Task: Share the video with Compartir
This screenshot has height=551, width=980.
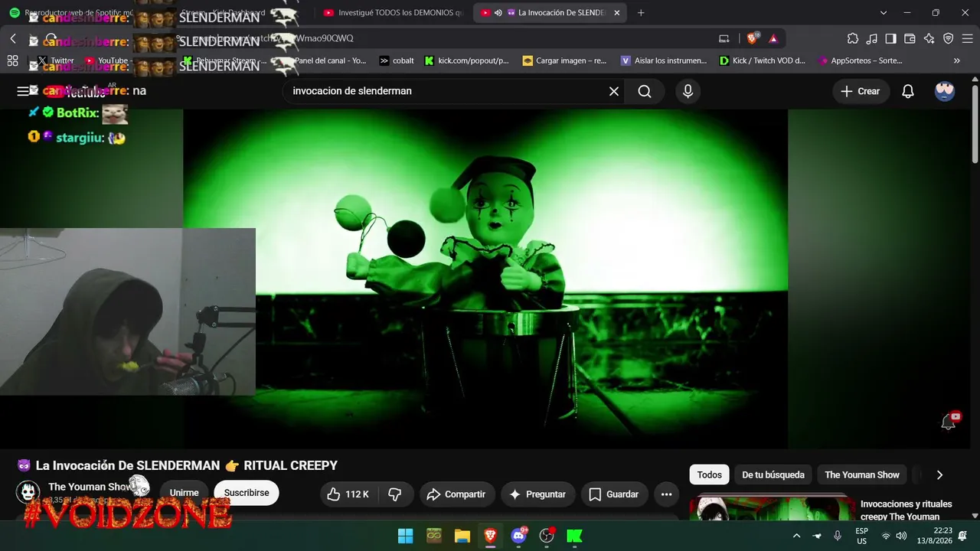Action: point(456,494)
